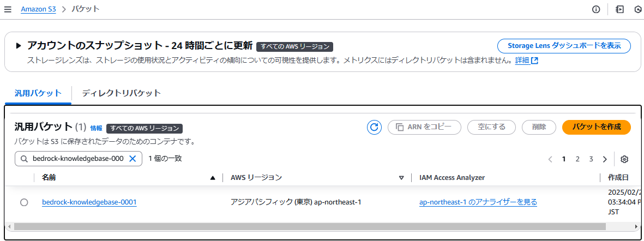The height and width of the screenshot is (241, 644).
Task: Click the 名前 column header
Action: 49,178
